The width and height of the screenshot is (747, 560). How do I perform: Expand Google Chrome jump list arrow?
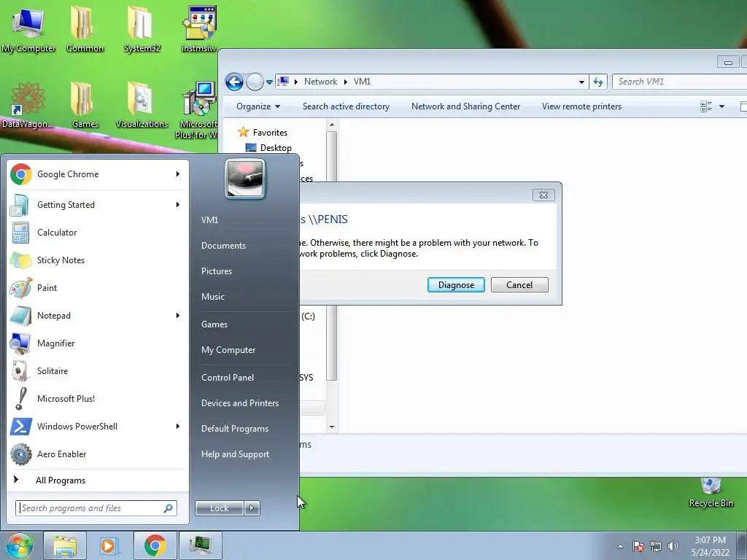tap(178, 174)
